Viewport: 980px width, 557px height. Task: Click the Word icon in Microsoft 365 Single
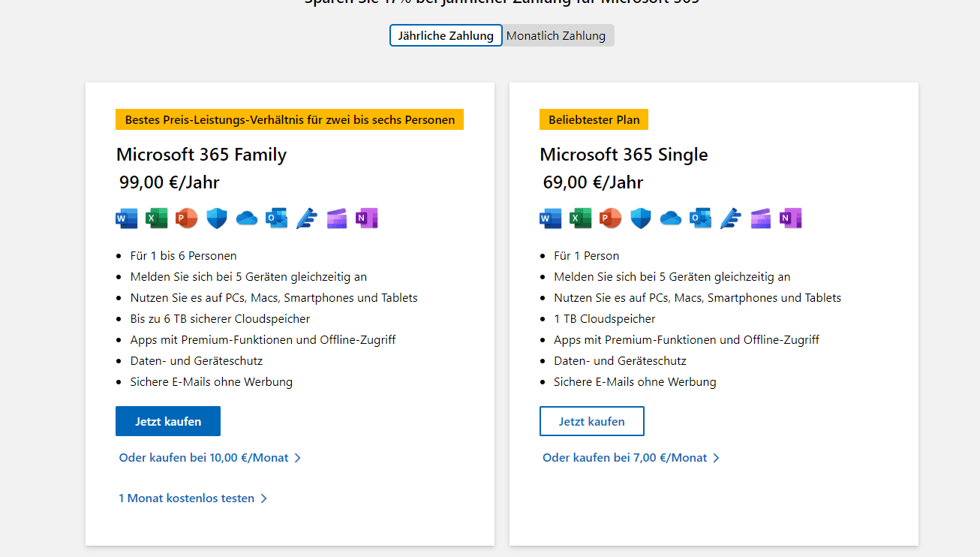[551, 218]
